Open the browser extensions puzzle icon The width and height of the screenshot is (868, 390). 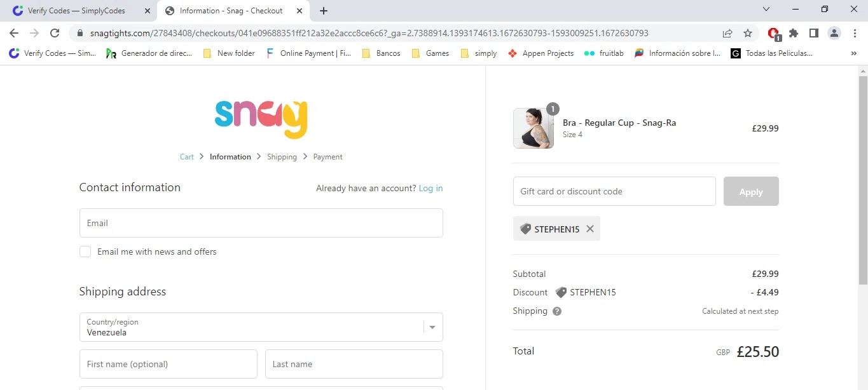(794, 33)
